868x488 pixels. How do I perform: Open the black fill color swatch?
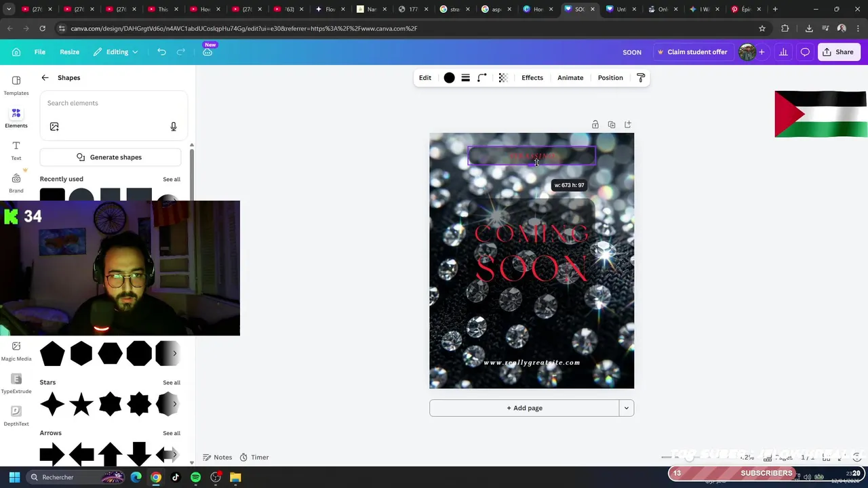(x=449, y=78)
